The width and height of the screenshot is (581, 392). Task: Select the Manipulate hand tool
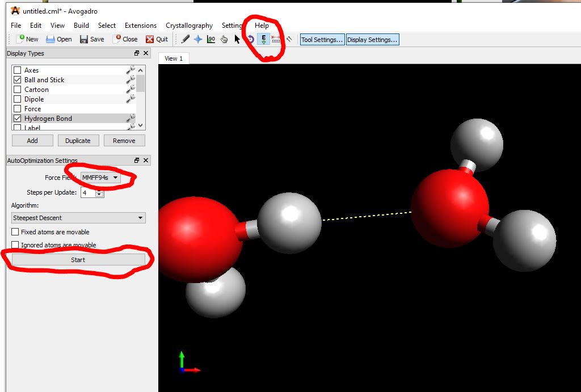pos(224,39)
